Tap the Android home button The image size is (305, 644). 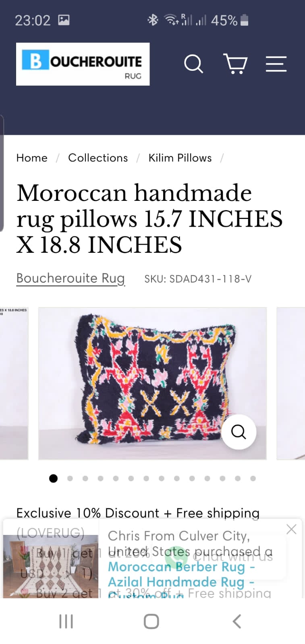pyautogui.click(x=151, y=621)
